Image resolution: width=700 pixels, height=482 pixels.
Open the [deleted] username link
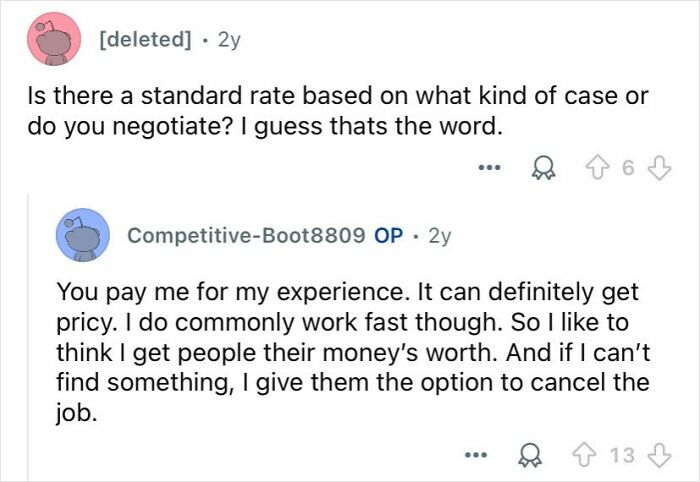(145, 40)
